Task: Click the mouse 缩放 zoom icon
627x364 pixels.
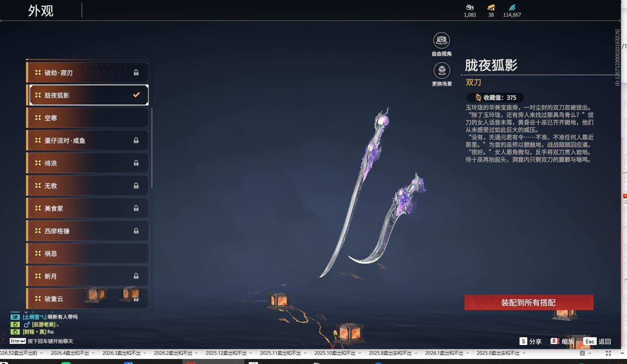Action: pos(554,341)
